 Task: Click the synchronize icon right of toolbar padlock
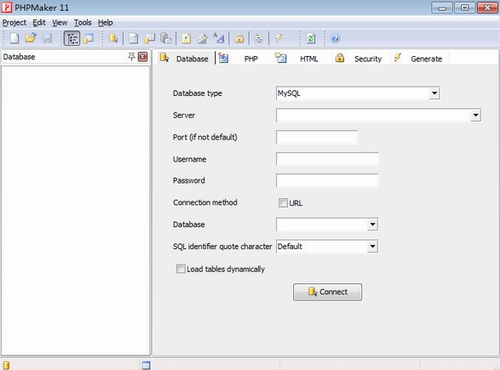click(x=259, y=39)
